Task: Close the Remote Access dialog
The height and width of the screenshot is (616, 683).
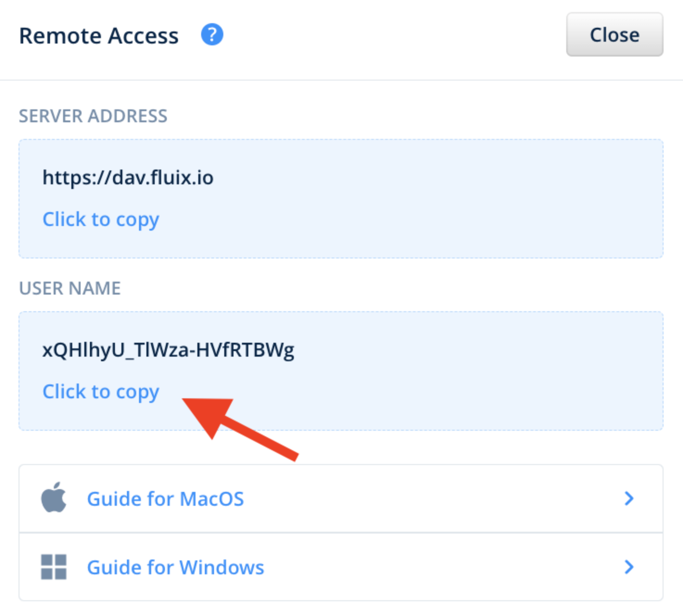Action: [614, 35]
